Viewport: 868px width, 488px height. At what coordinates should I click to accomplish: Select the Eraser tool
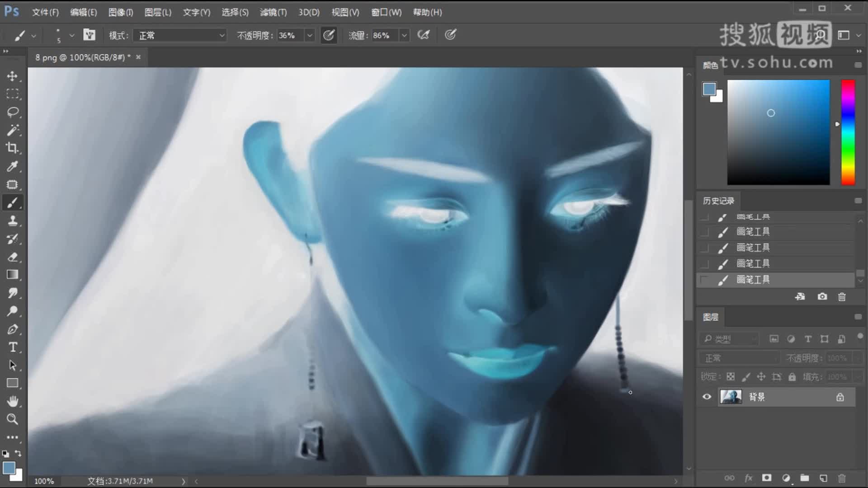(x=13, y=257)
